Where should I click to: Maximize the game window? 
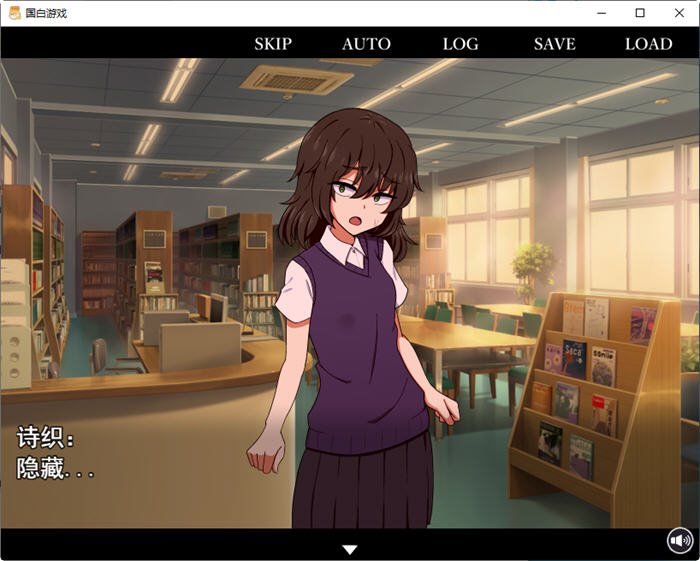point(640,13)
